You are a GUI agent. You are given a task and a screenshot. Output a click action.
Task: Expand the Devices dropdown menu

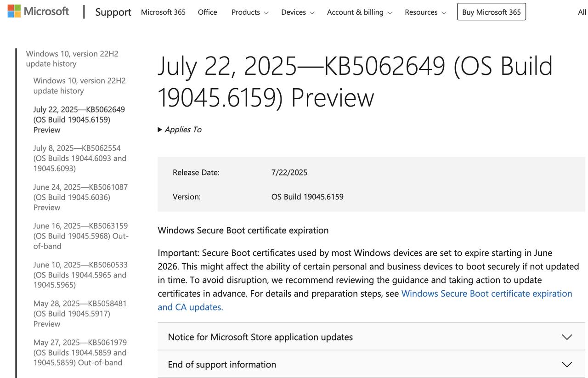[x=298, y=12]
